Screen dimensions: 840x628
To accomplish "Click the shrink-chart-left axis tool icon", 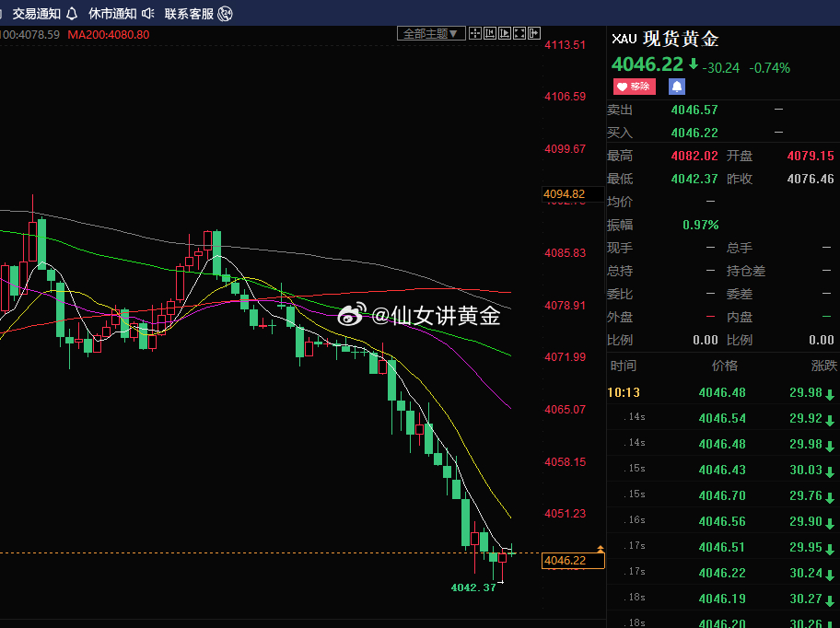I will click(490, 34).
